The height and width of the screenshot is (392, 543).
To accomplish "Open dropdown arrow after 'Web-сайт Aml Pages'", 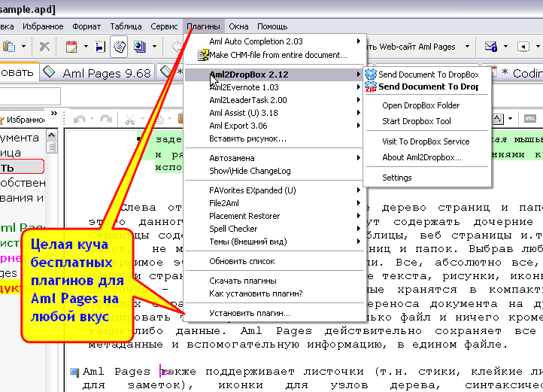I will point(467,47).
